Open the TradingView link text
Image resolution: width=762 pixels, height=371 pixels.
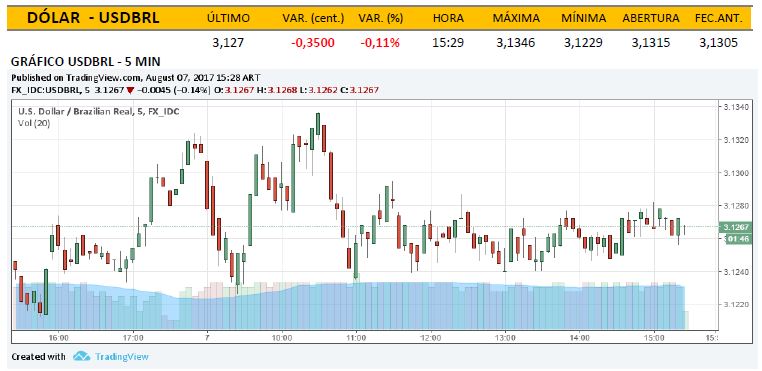[x=121, y=357]
